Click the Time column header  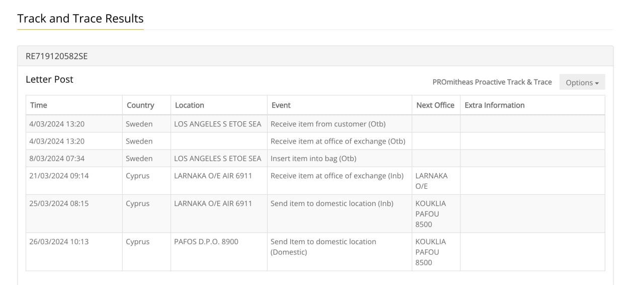tap(39, 105)
